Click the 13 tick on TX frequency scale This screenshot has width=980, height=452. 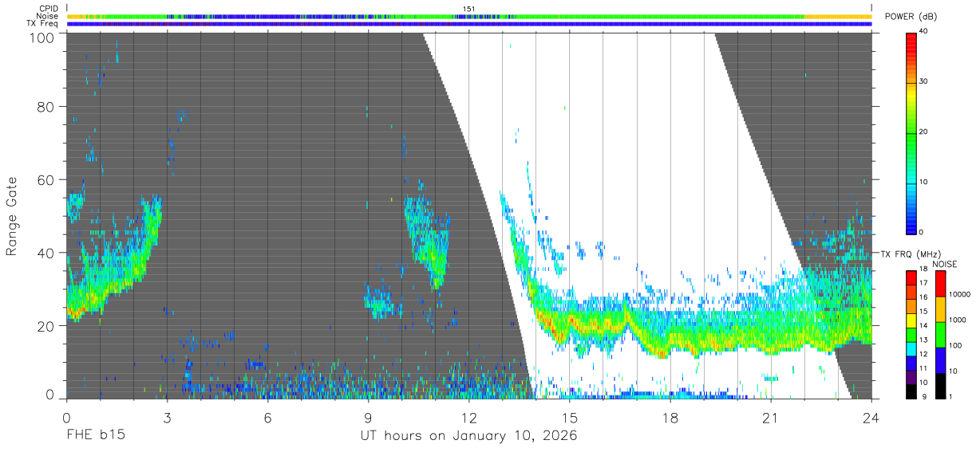924,340
